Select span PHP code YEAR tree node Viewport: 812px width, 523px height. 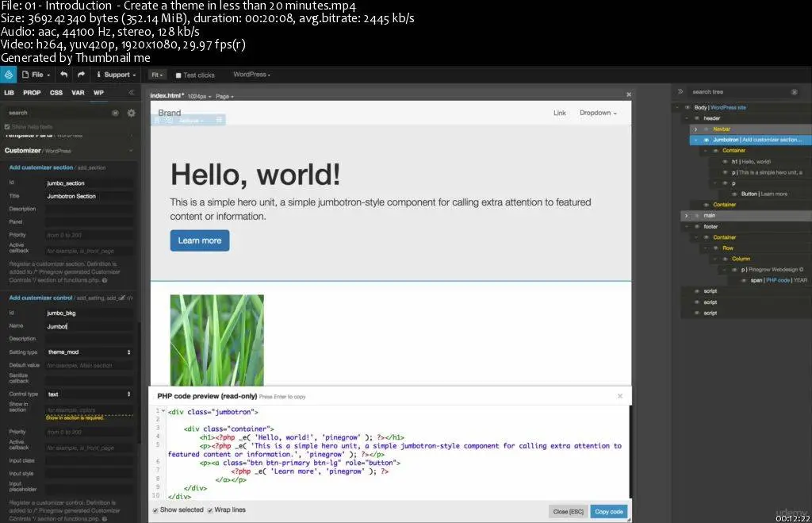point(779,280)
